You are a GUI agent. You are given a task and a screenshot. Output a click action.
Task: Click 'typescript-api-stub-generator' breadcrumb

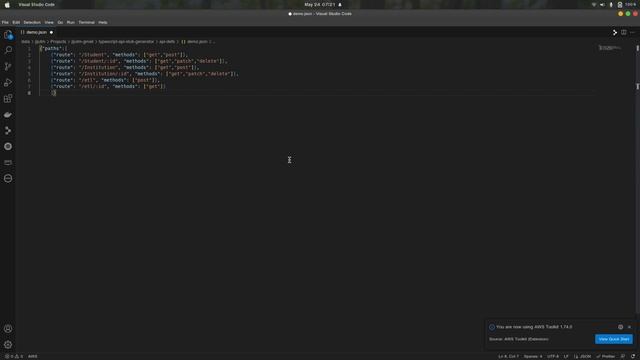tap(126, 42)
